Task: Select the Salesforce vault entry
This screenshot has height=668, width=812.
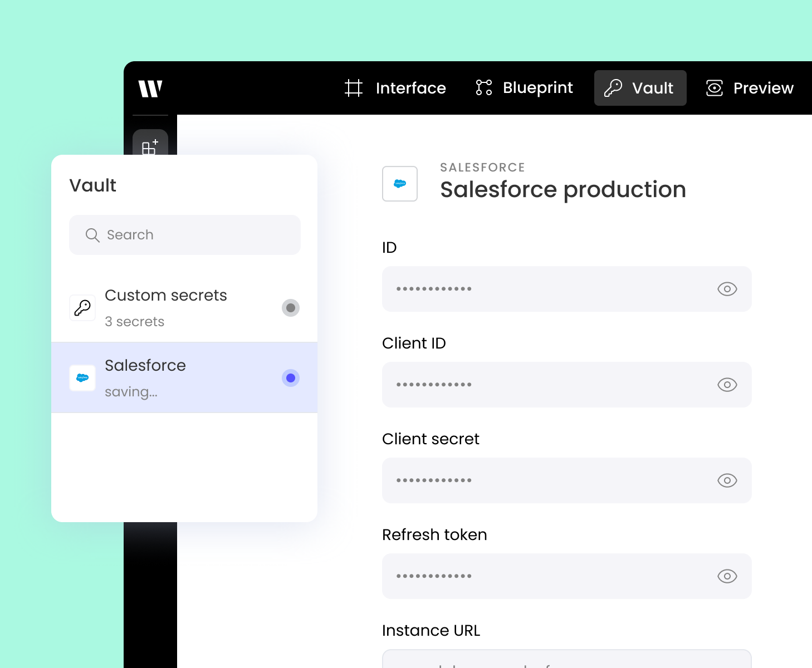Action: coord(184,377)
